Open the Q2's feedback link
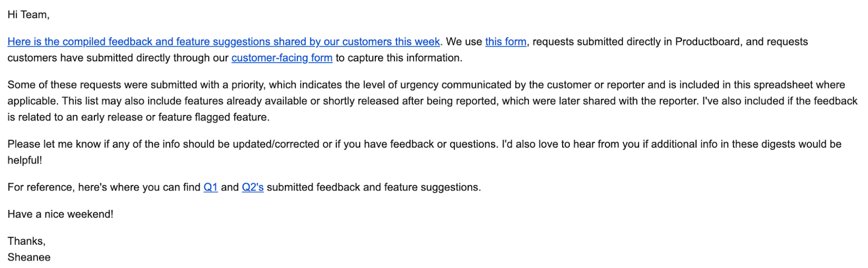 pyautogui.click(x=252, y=187)
